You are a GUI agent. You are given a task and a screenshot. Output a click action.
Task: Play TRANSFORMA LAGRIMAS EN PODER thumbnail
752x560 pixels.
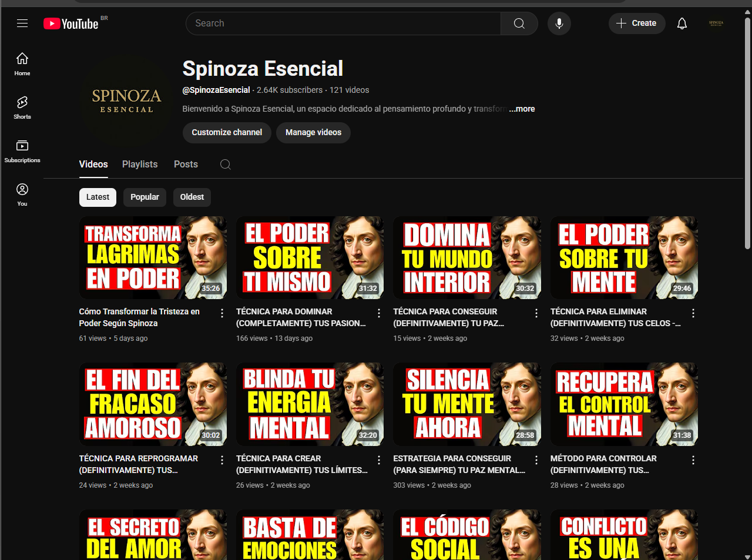pyautogui.click(x=153, y=257)
